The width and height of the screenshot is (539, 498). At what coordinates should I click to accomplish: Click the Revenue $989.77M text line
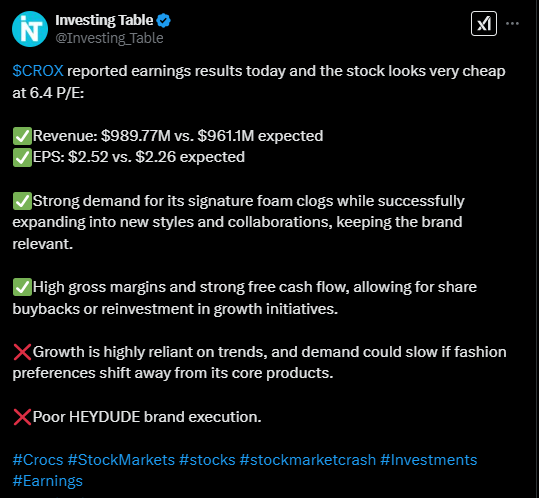click(x=178, y=136)
